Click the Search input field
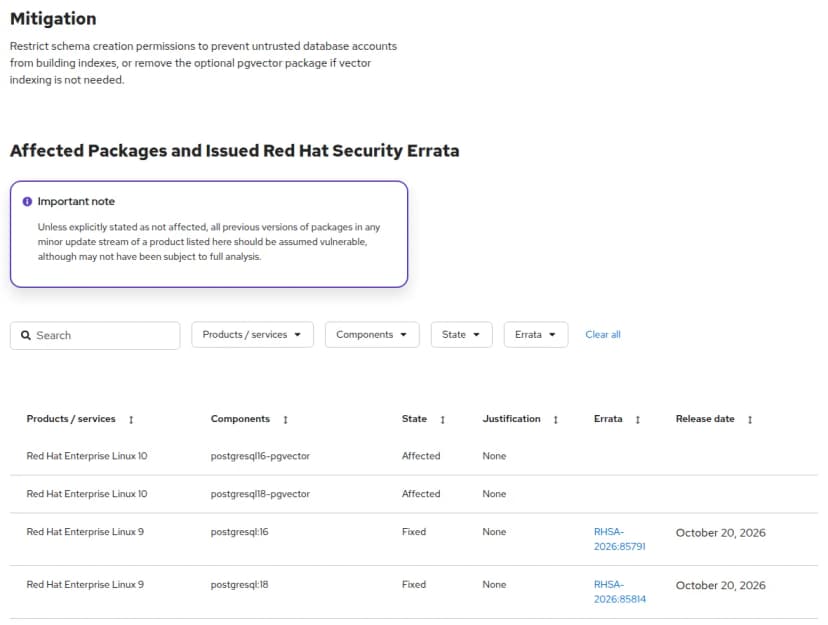This screenshot has height=625, width=828. click(95, 335)
